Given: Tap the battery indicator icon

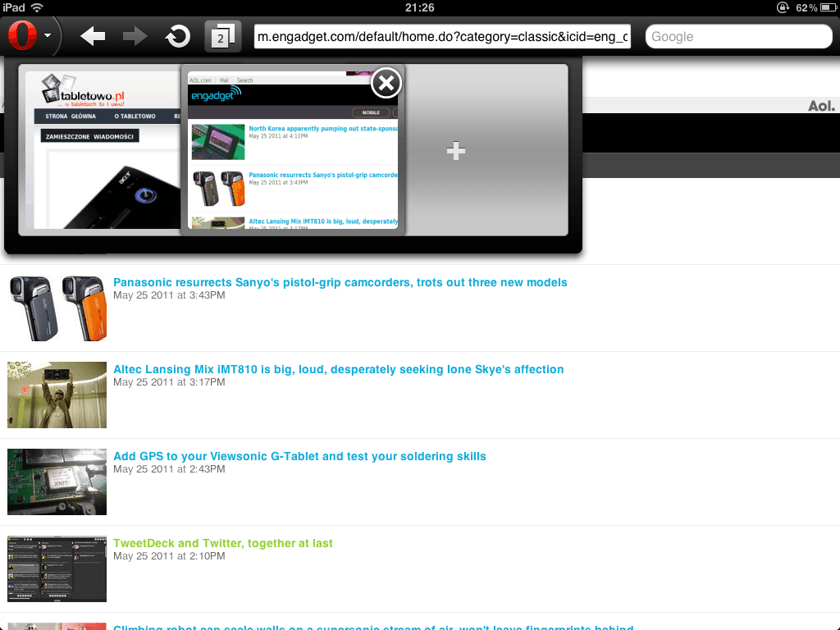Looking at the screenshot, I should coord(829,7).
